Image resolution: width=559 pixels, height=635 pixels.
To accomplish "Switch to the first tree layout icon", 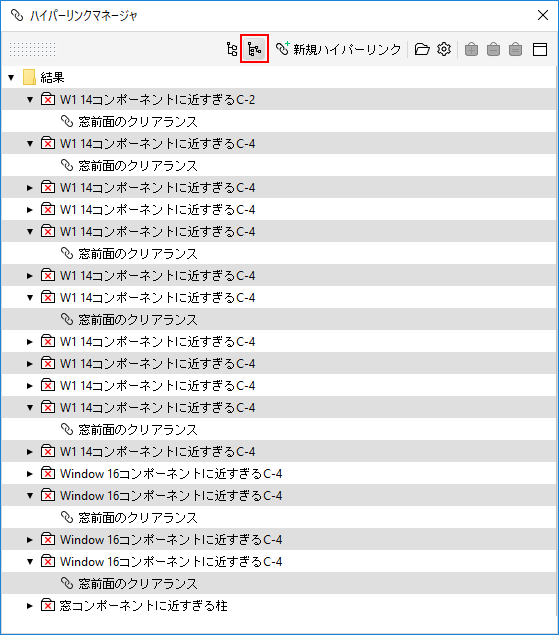I will coord(232,49).
